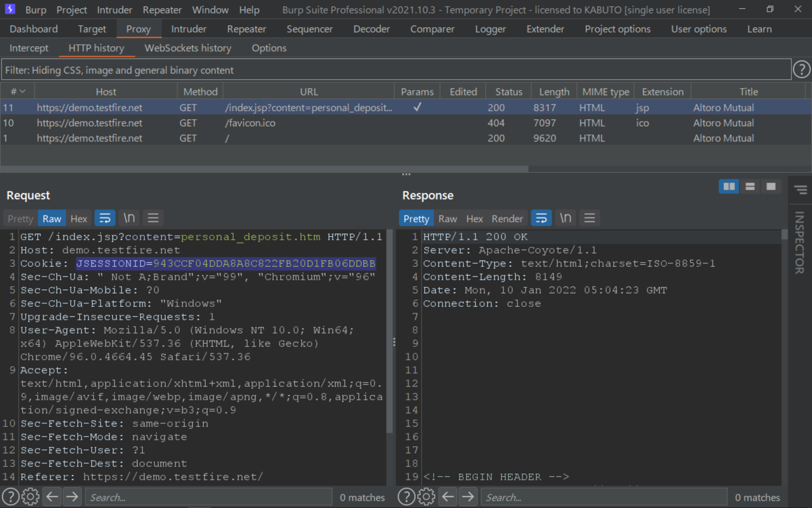Sort by the URL column header
The width and height of the screenshot is (812, 508).
309,91
